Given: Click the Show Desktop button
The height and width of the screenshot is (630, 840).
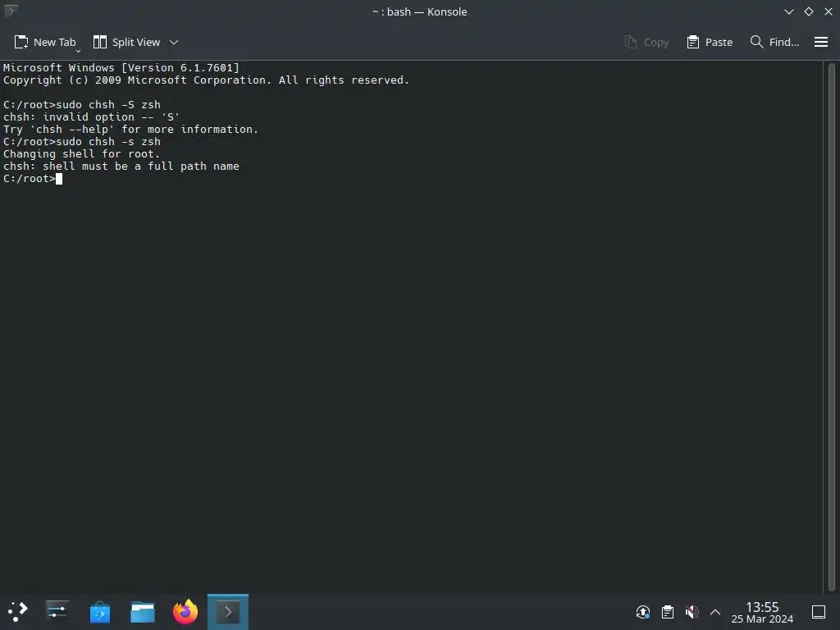Looking at the screenshot, I should click(x=819, y=612).
